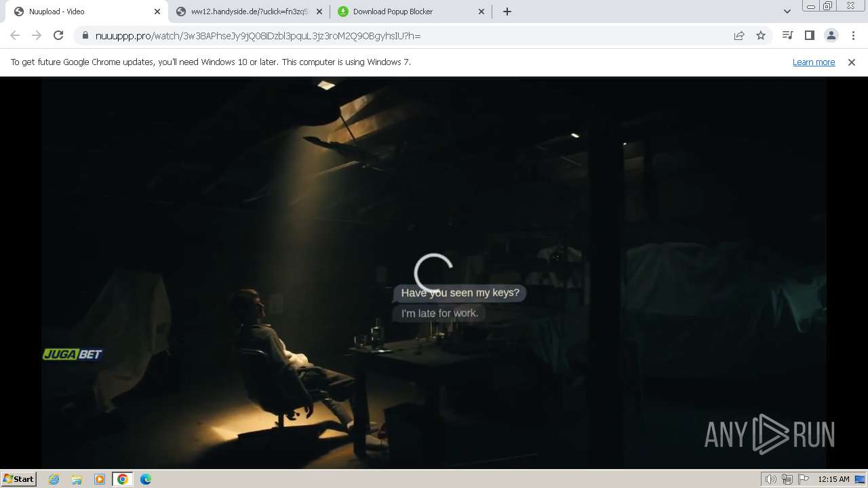Select Chrome in the taskbar
Screen dimensions: 868x488
click(123, 479)
